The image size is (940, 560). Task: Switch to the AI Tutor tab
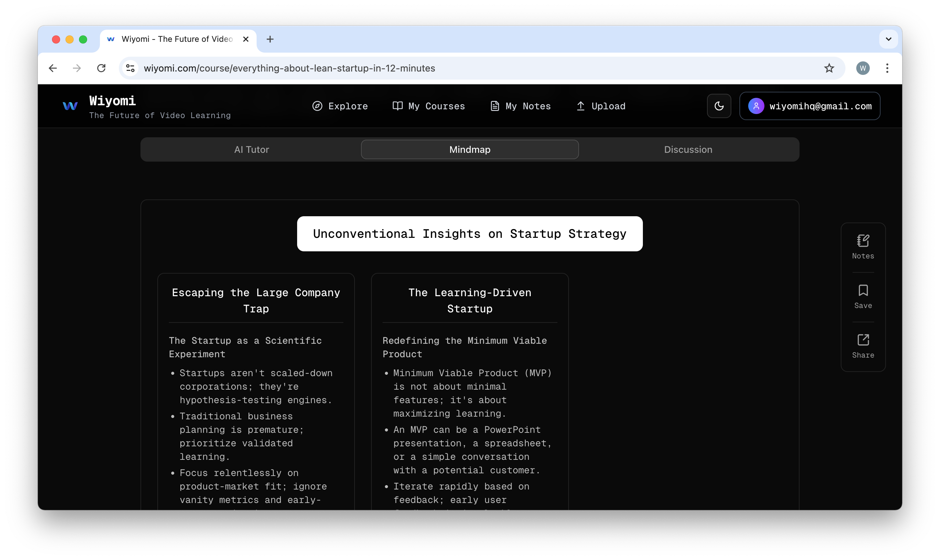(252, 149)
